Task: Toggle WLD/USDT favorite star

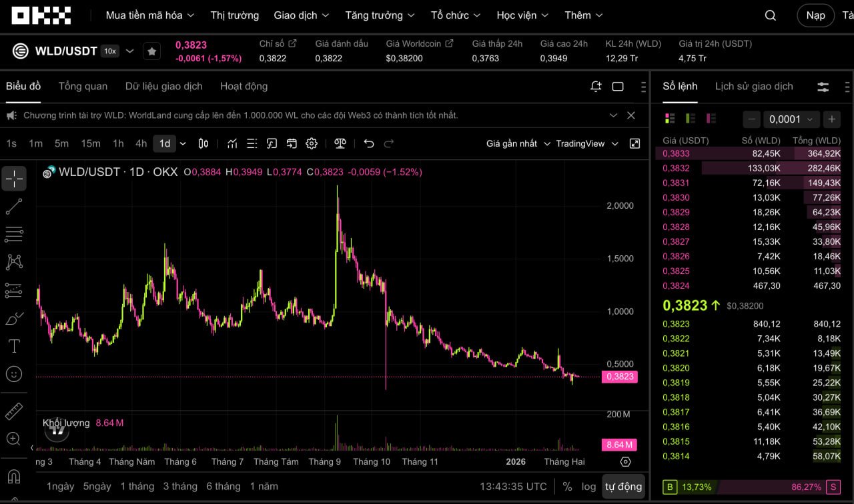Action: pyautogui.click(x=152, y=51)
